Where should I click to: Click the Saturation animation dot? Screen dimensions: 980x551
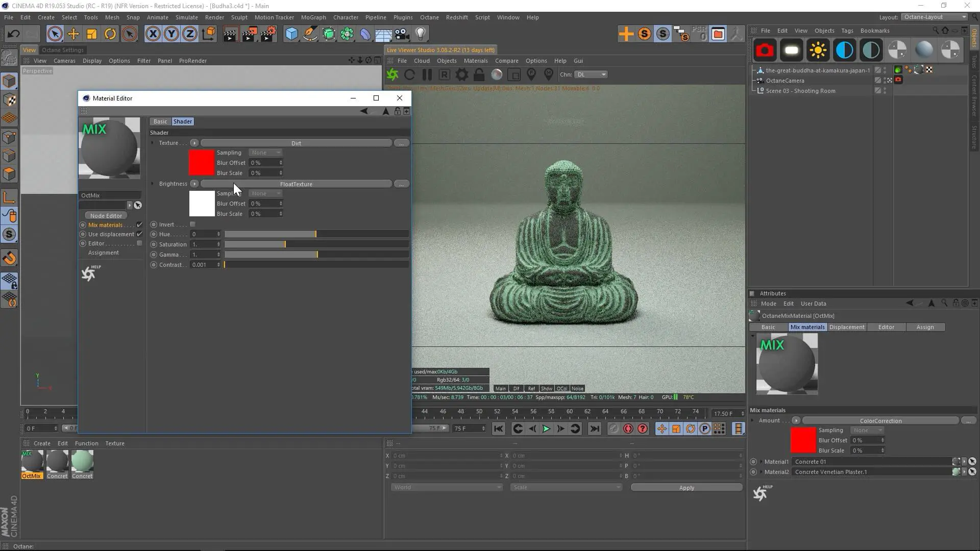[x=154, y=244]
